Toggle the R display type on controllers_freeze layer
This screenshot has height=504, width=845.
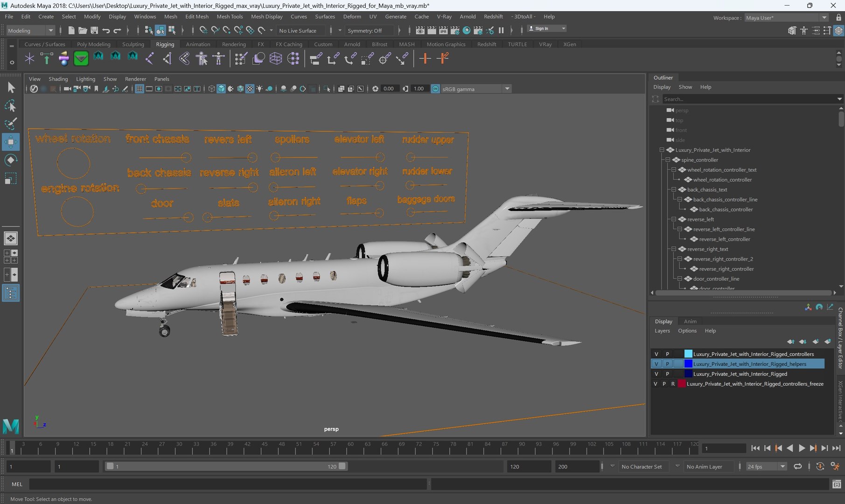pyautogui.click(x=673, y=384)
